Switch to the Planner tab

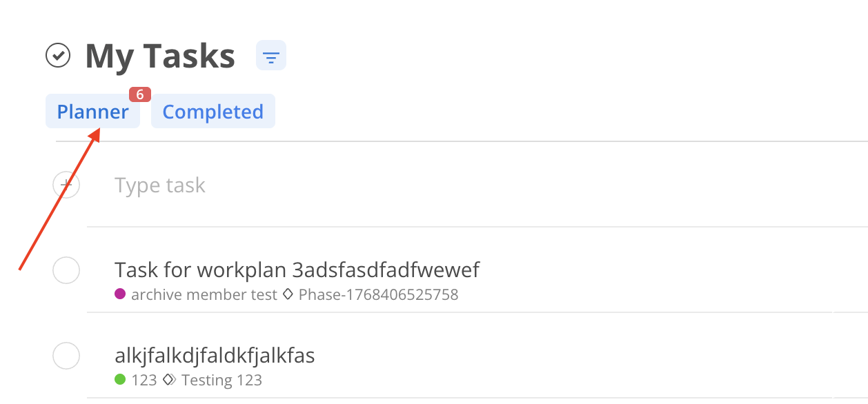pyautogui.click(x=92, y=112)
